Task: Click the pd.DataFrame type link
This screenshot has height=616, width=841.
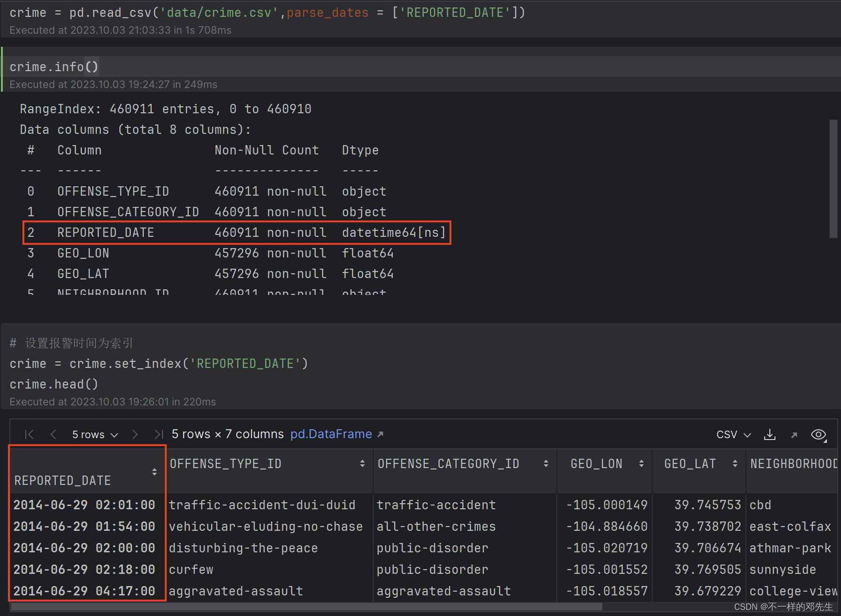Action: tap(331, 434)
